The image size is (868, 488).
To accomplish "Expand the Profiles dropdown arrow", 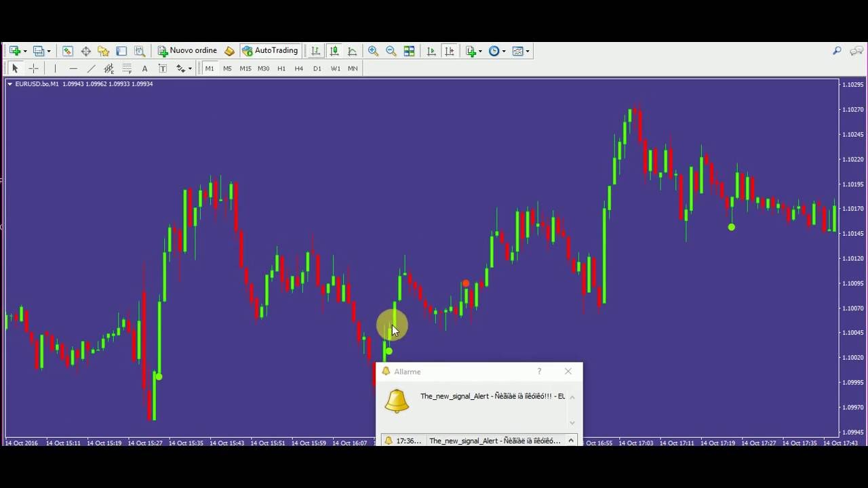I will point(49,52).
